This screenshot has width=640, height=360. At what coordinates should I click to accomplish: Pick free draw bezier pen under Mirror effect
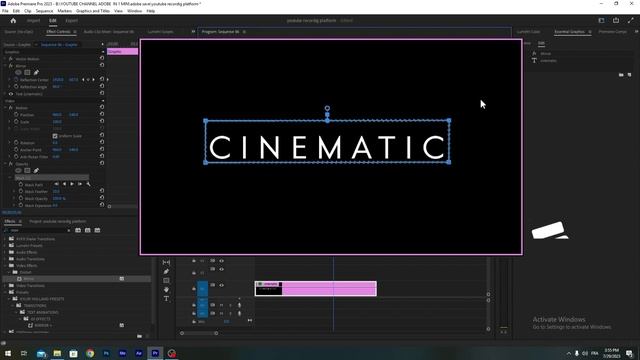[x=36, y=72]
